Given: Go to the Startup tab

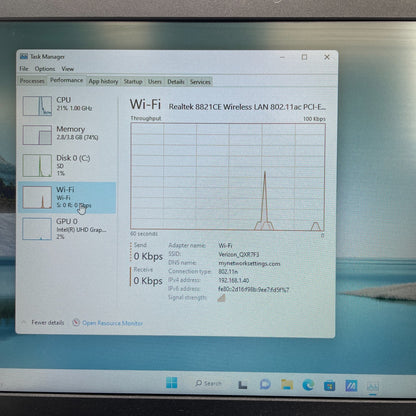Looking at the screenshot, I should [x=133, y=82].
